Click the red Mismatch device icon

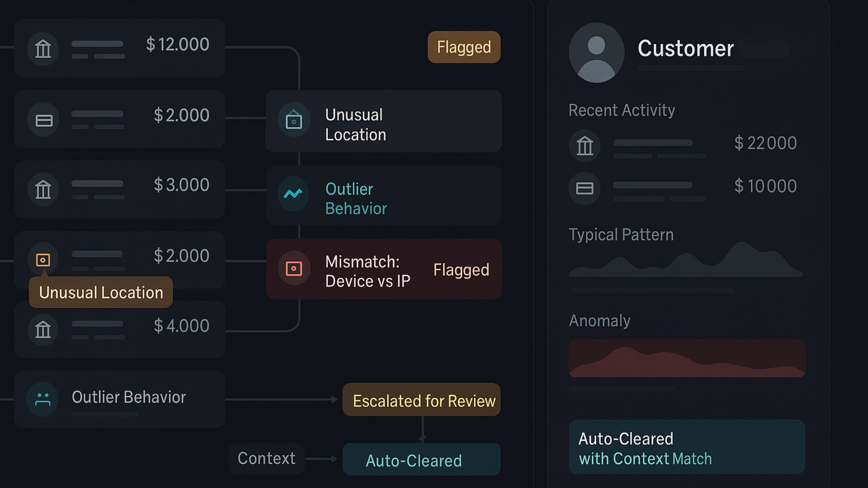[x=294, y=269]
